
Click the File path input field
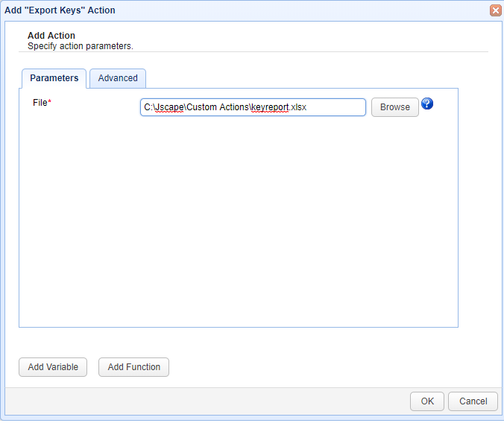[253, 107]
